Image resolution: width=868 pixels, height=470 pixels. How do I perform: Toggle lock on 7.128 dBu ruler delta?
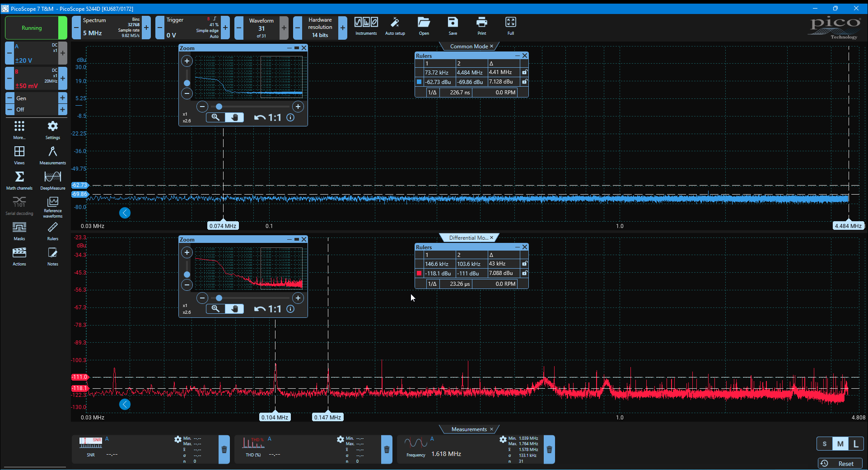point(524,82)
